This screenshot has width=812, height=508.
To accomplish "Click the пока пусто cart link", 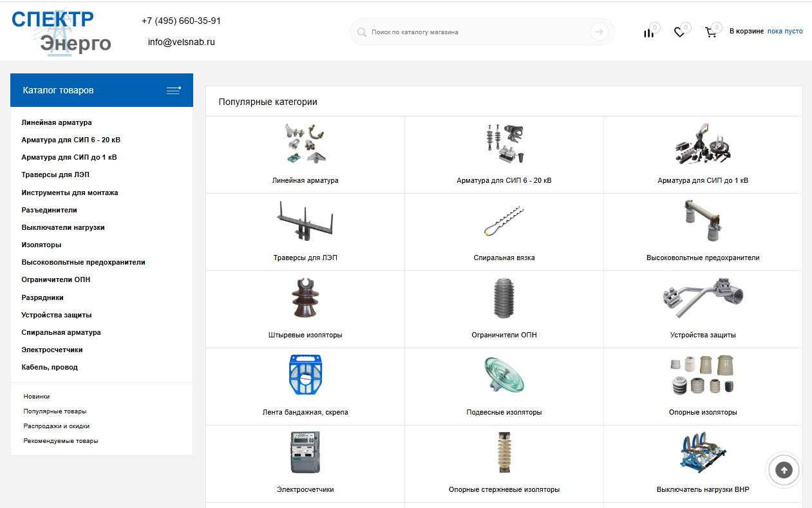I will (785, 31).
